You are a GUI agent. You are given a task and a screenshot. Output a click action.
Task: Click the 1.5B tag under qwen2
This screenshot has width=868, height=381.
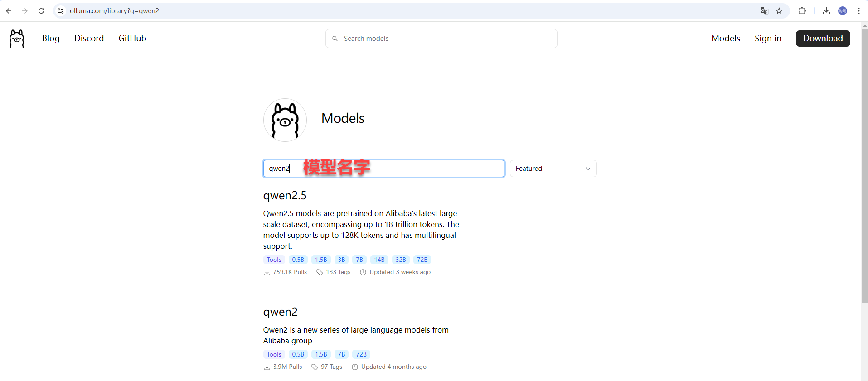point(321,354)
